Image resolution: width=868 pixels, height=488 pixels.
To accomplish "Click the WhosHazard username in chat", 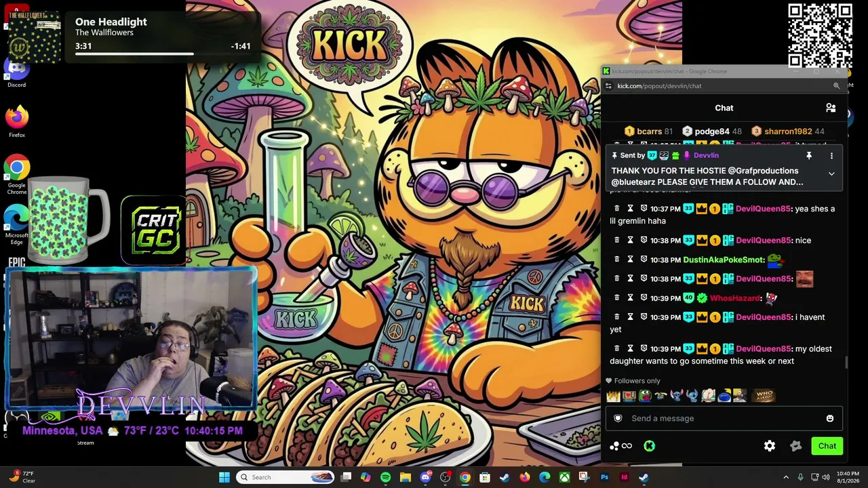I will point(735,298).
